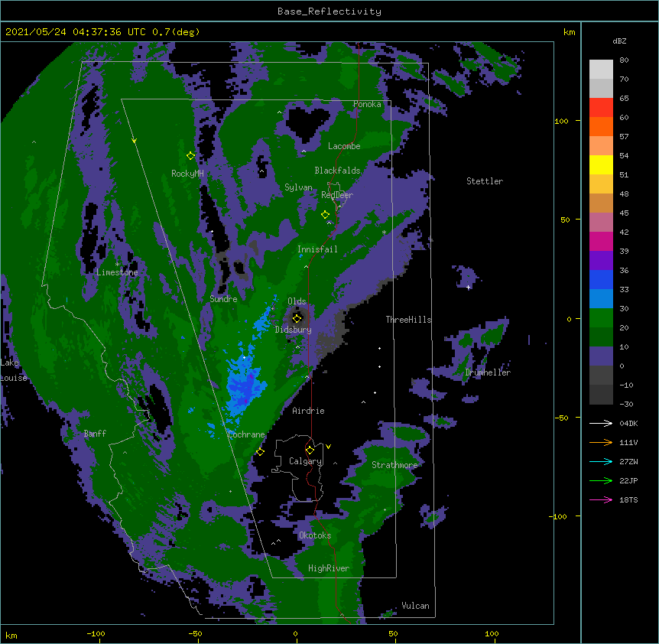Click the orange 111V arrow icon in the legend
The width and height of the screenshot is (659, 644).
(x=601, y=442)
